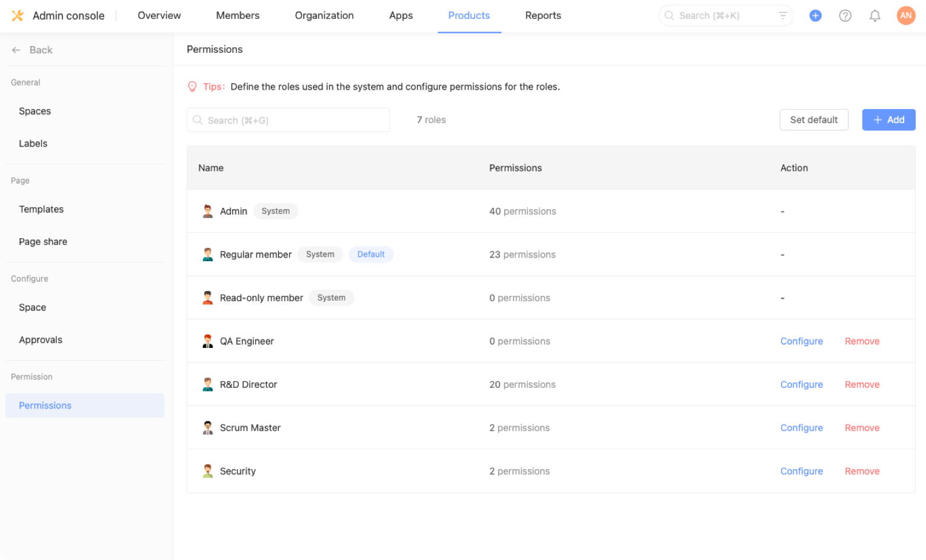Configure the R&D Director role

coord(801,385)
